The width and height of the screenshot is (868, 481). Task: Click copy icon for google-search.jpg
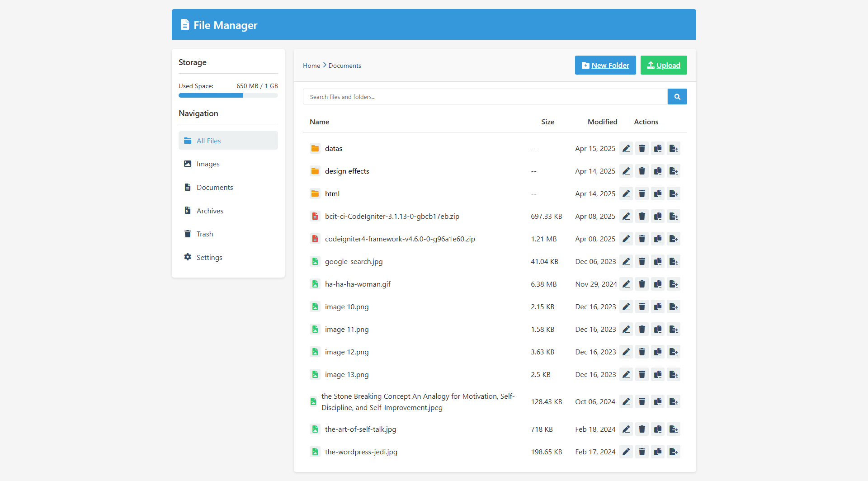(x=658, y=261)
